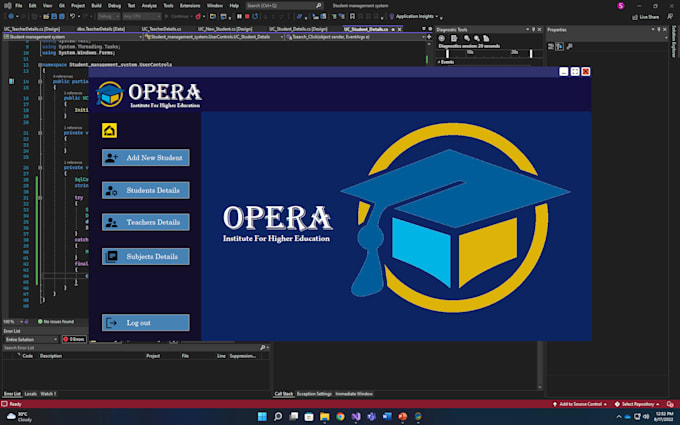Collapse the Events section in Diagnostic Tools
The width and height of the screenshot is (680, 425).
[x=440, y=62]
